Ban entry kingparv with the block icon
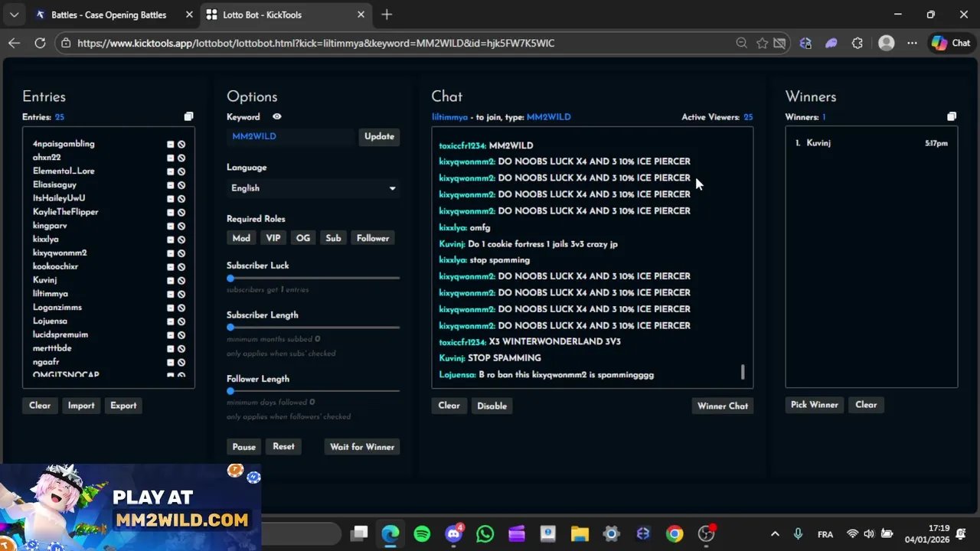The image size is (980, 551). click(181, 226)
